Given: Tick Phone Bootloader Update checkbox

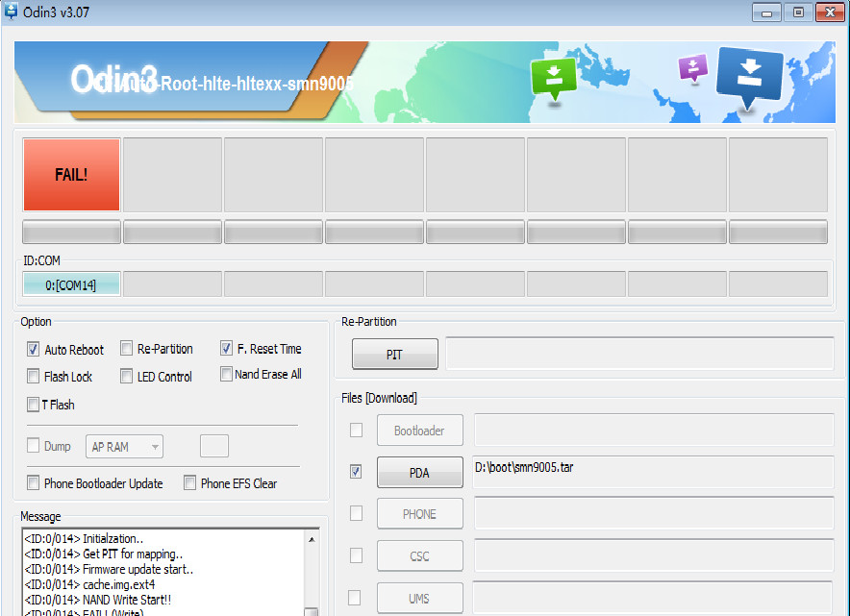Looking at the screenshot, I should (33, 482).
